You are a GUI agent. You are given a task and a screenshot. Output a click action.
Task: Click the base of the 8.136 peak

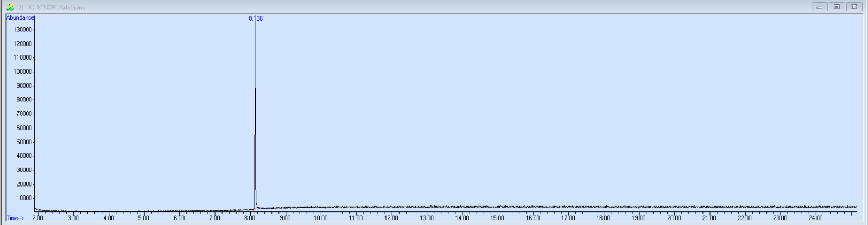point(255,208)
